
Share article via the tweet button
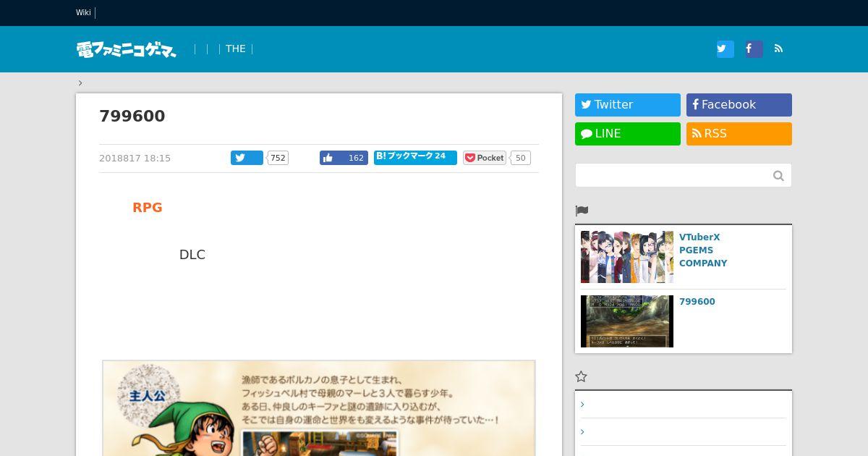pos(247,158)
